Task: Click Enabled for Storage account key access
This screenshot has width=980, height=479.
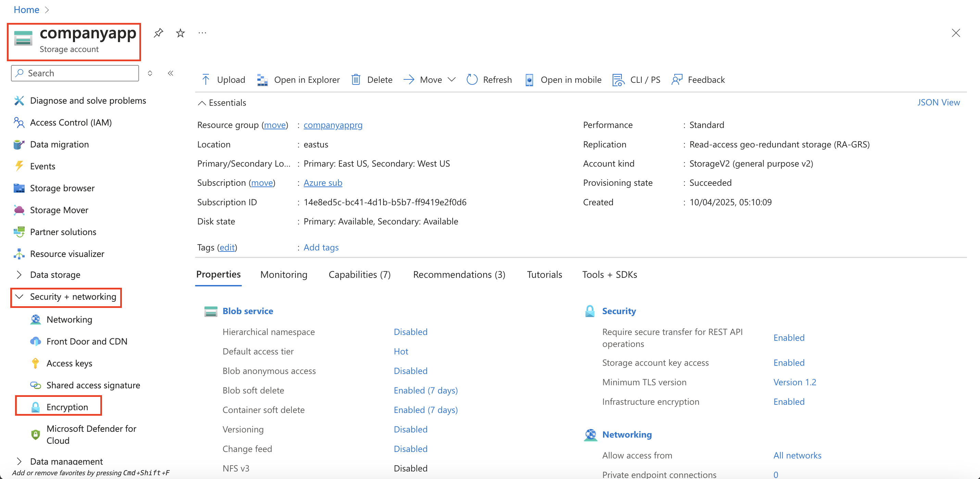Action: coord(789,363)
